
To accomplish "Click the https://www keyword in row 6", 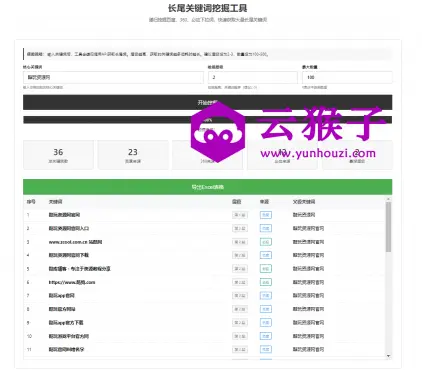I will point(72,282).
